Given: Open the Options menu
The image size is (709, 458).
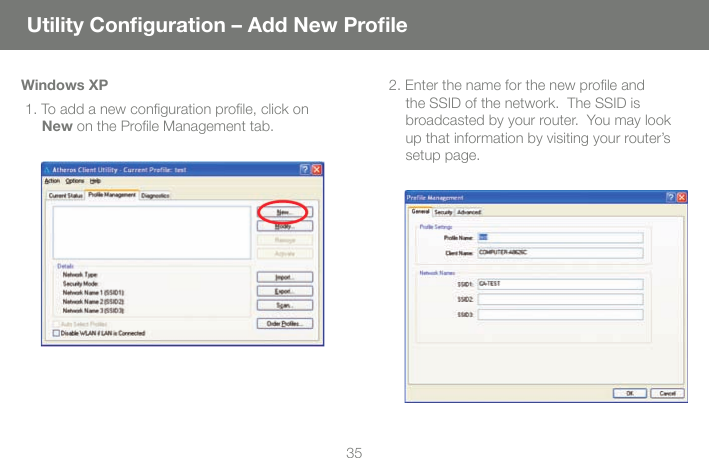Looking at the screenshot, I should 75,181.
